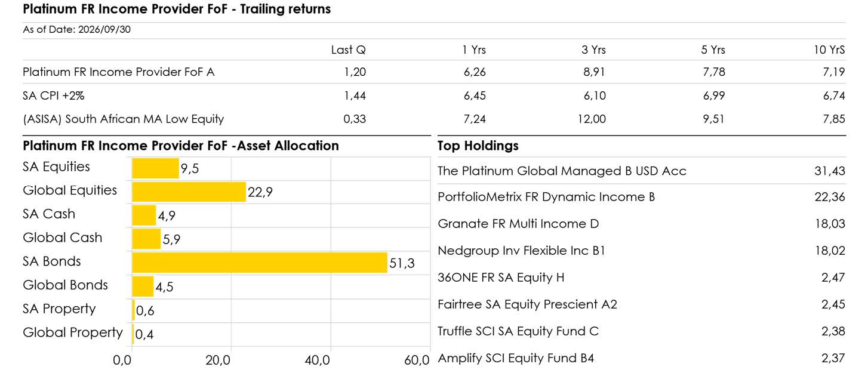
Task: Click the Global Equities yellow bar
Action: click(x=189, y=192)
